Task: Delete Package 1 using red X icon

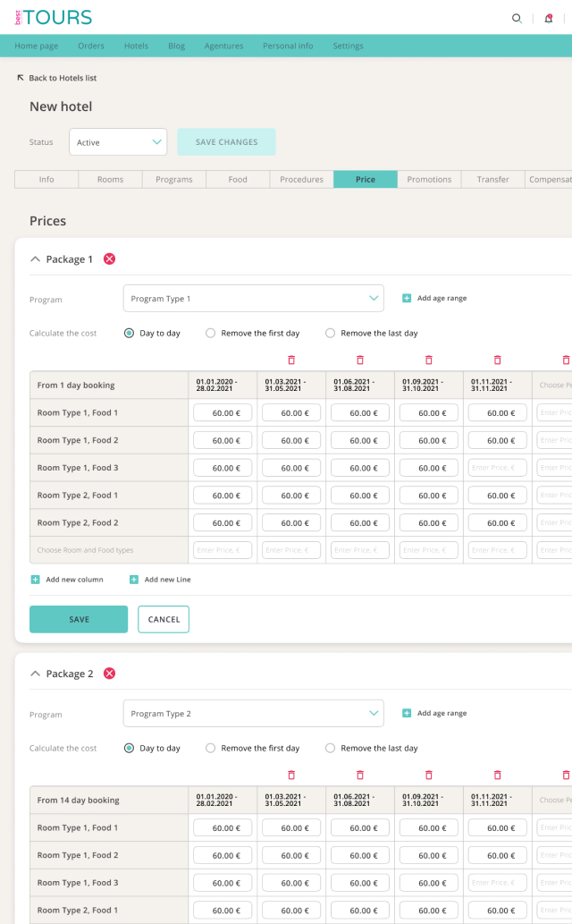Action: (109, 259)
